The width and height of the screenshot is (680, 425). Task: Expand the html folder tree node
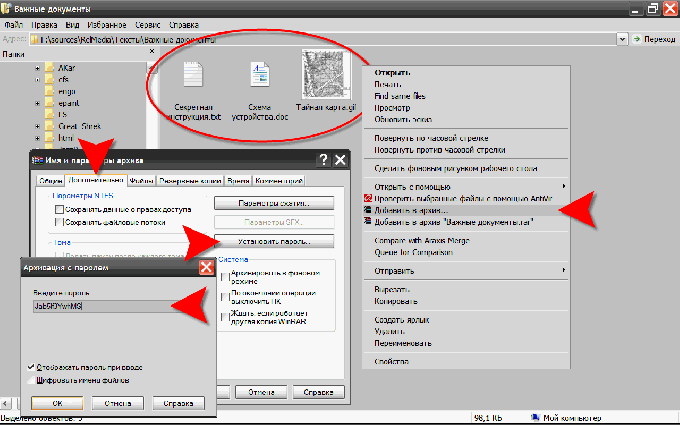point(37,138)
